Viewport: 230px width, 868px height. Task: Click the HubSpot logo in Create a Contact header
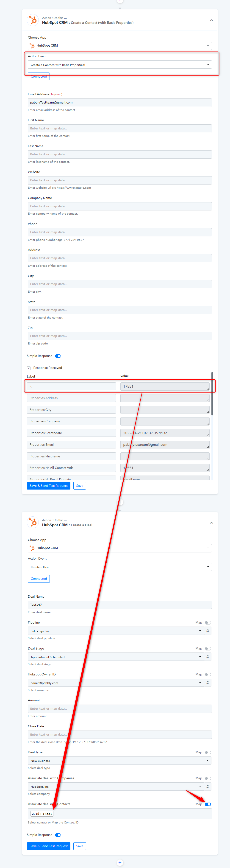[33, 20]
